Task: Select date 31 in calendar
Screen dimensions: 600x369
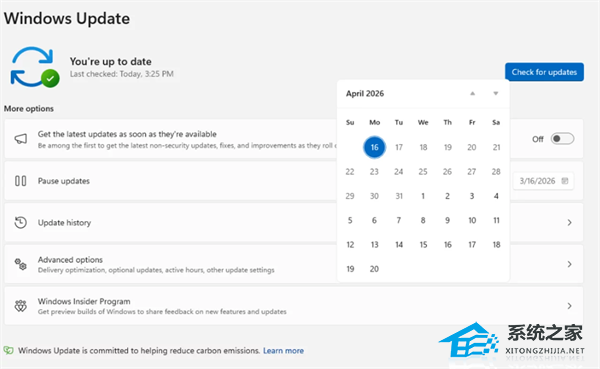Action: coord(399,196)
